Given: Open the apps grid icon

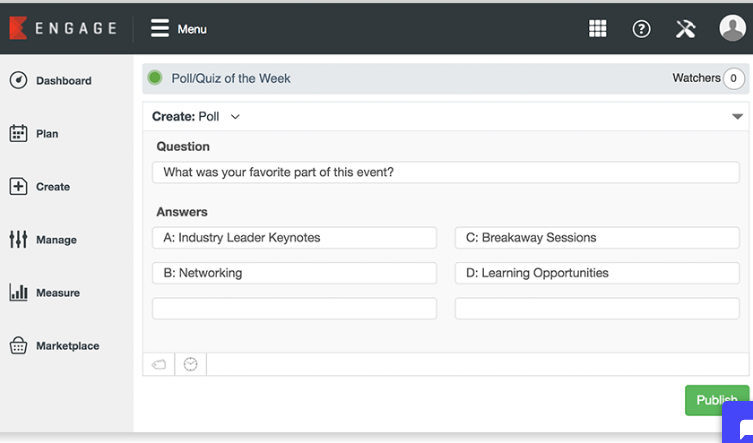Looking at the screenshot, I should pos(598,29).
